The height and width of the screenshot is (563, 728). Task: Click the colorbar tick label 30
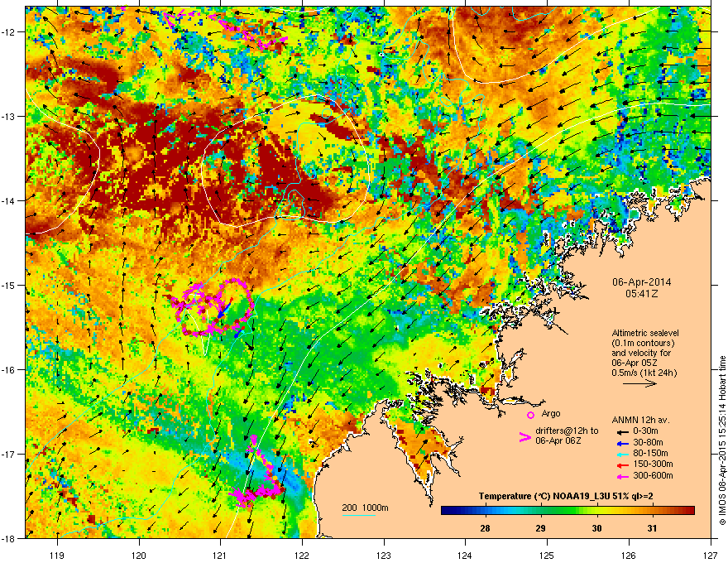tap(596, 528)
